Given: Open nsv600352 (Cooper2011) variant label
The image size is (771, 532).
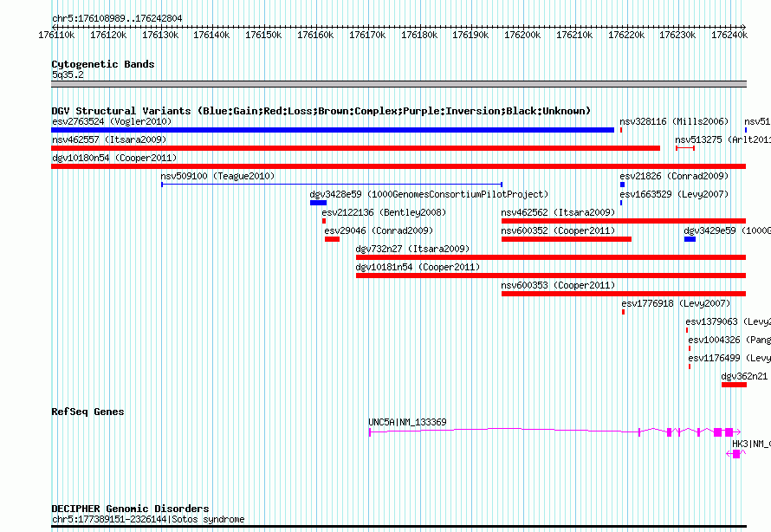Looking at the screenshot, I should pyautogui.click(x=558, y=230).
